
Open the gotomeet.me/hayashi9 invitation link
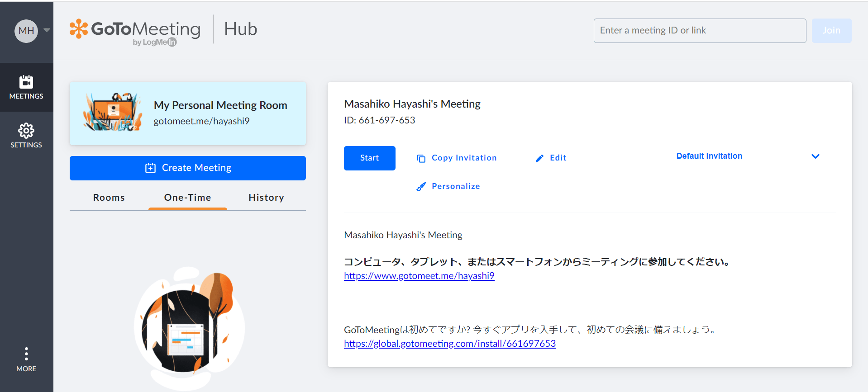[419, 276]
